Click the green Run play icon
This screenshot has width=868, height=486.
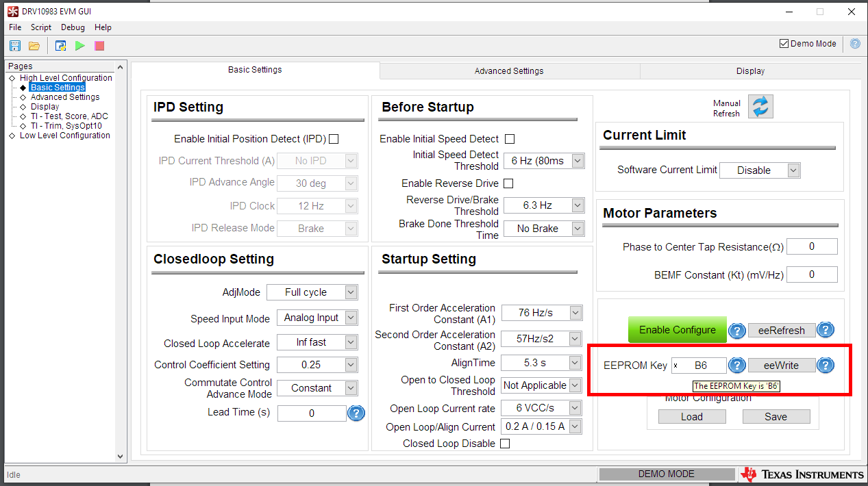pyautogui.click(x=80, y=46)
